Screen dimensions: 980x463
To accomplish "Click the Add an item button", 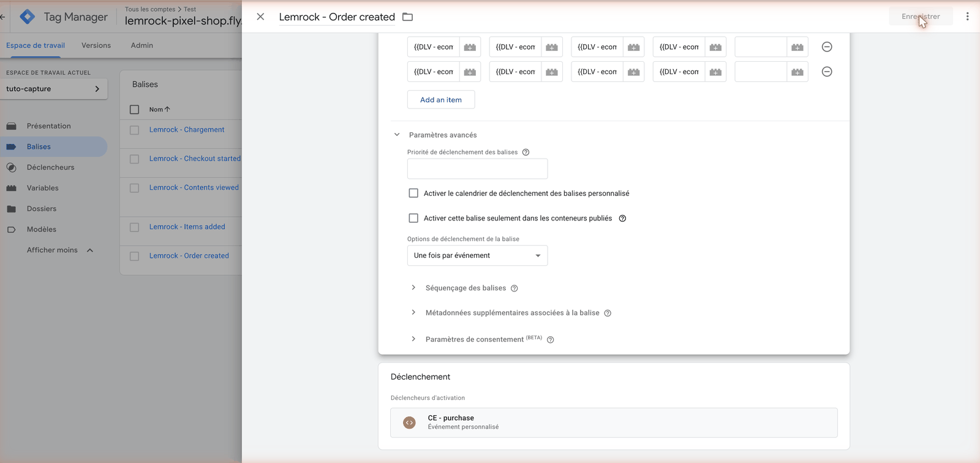I will 441,100.
